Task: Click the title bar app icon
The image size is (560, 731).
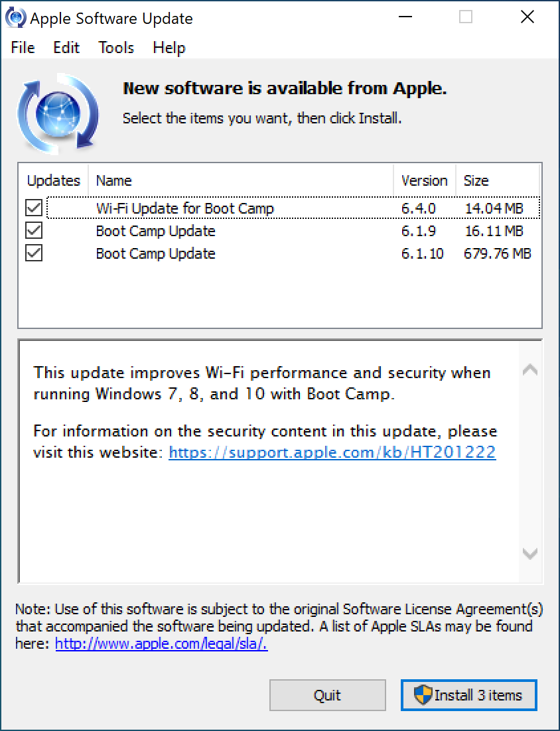Action: click(15, 18)
